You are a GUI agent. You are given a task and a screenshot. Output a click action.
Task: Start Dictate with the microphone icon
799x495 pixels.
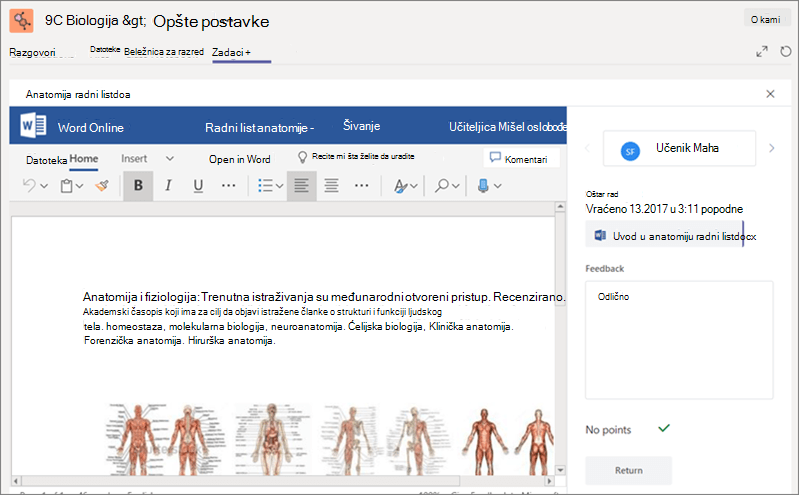(483, 186)
